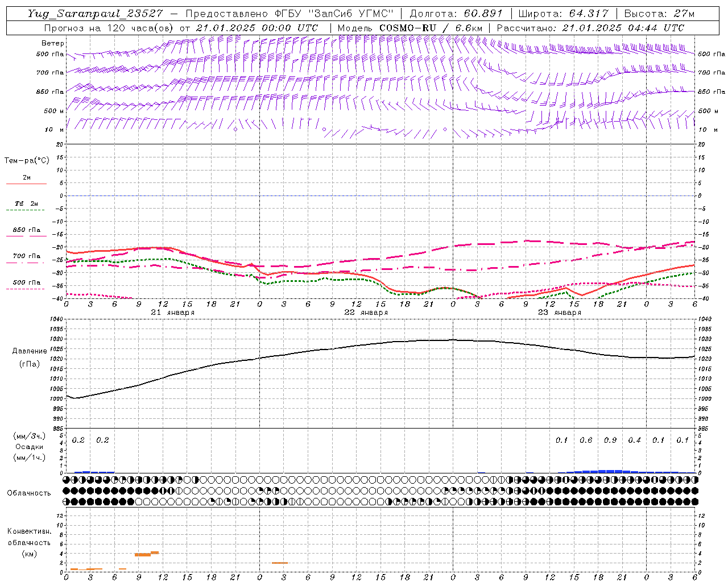Click the station name Yug_Saranpaul_23527
Screen dimensions: 728x582
[95, 14]
